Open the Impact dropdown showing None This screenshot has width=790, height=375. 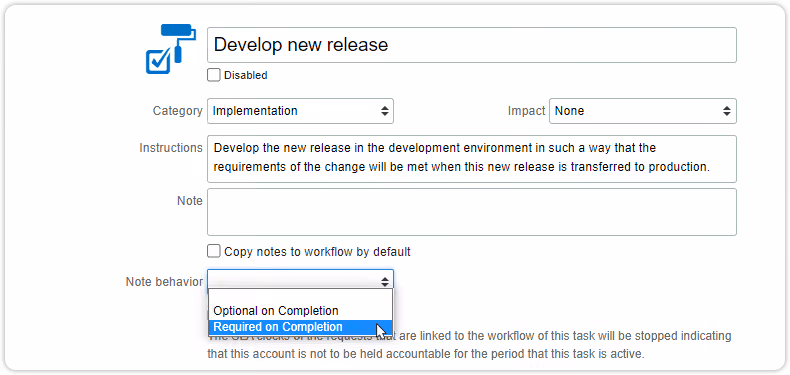[x=643, y=111]
